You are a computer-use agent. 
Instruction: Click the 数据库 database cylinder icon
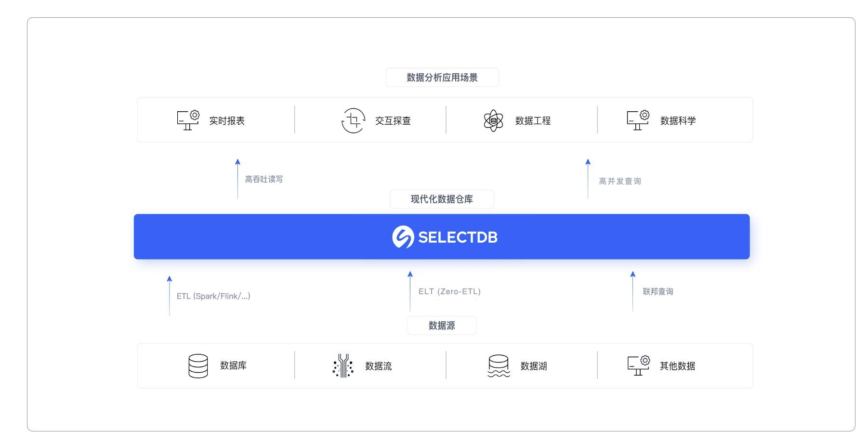pyautogui.click(x=197, y=365)
